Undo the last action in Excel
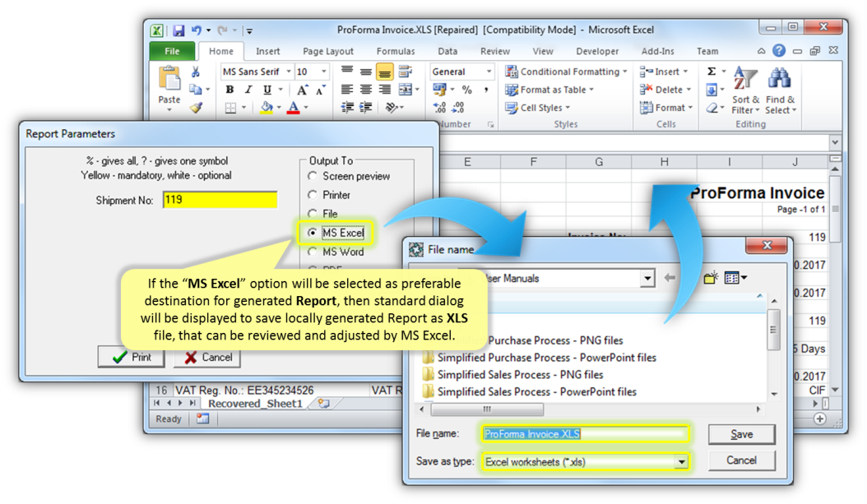 pos(197,30)
